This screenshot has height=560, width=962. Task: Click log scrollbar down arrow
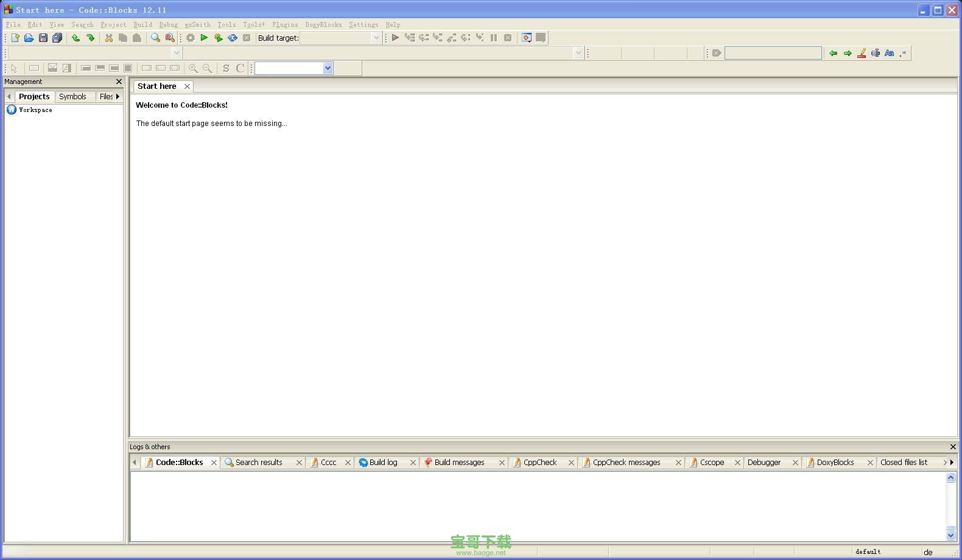(x=950, y=535)
